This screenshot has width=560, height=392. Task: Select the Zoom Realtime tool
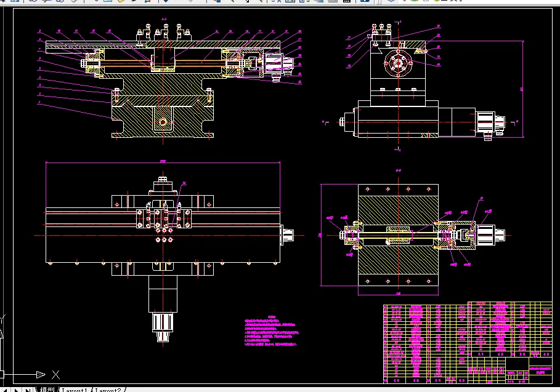(x=234, y=2)
